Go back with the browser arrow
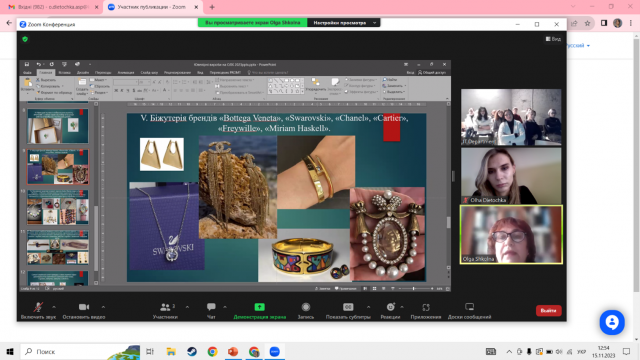The width and height of the screenshot is (640, 360). coord(9,23)
